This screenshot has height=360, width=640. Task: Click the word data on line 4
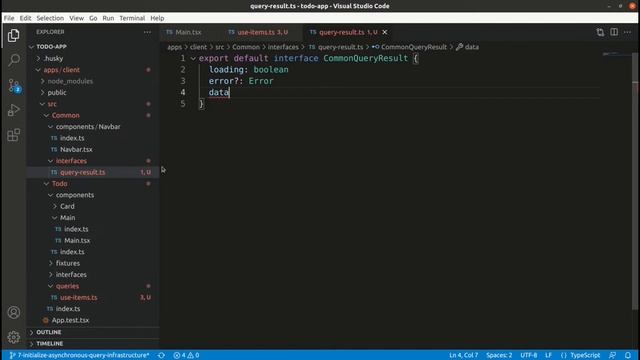pyautogui.click(x=219, y=92)
